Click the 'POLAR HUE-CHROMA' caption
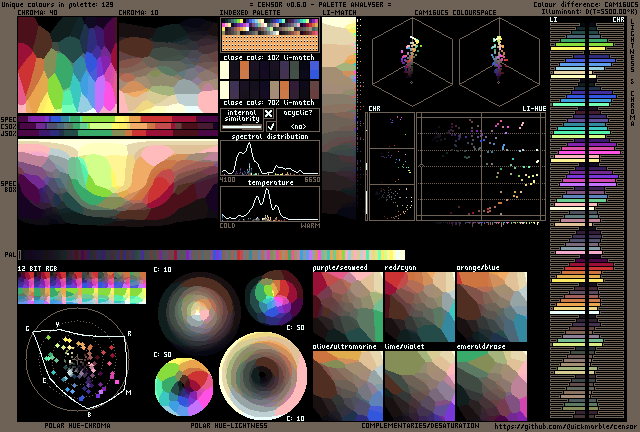 click(x=77, y=425)
